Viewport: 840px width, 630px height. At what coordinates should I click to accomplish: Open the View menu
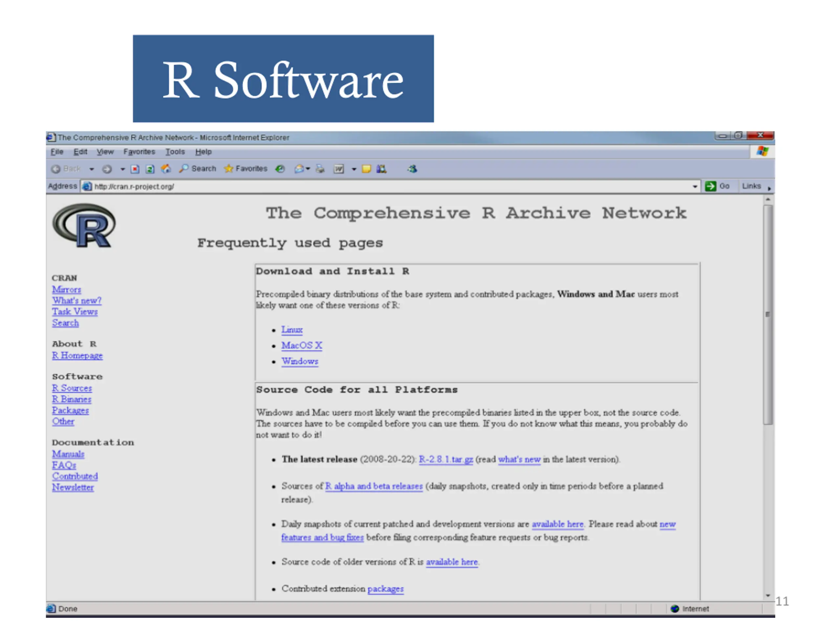tap(105, 152)
